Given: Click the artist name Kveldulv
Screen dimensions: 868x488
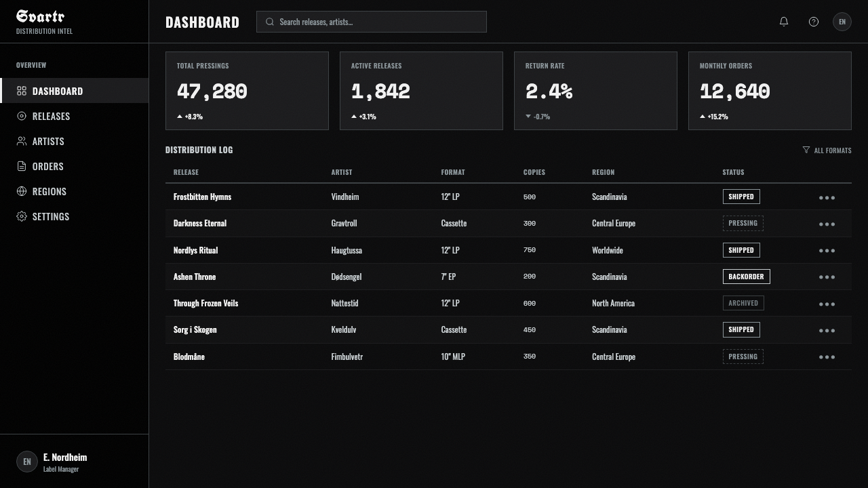Looking at the screenshot, I should (344, 329).
